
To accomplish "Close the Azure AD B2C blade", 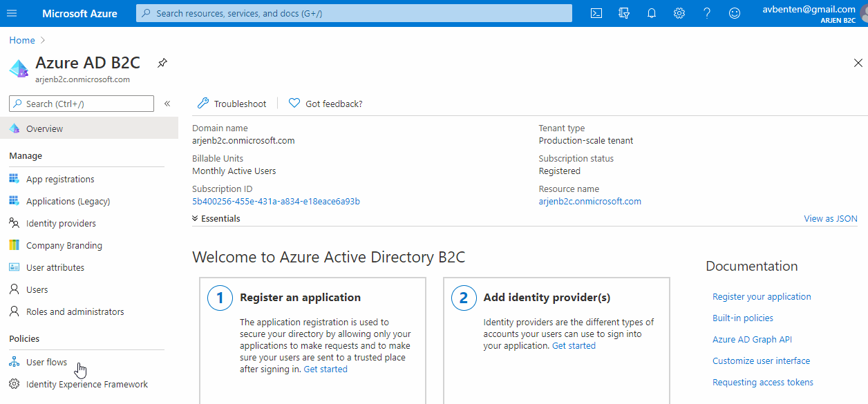I will click(x=858, y=63).
